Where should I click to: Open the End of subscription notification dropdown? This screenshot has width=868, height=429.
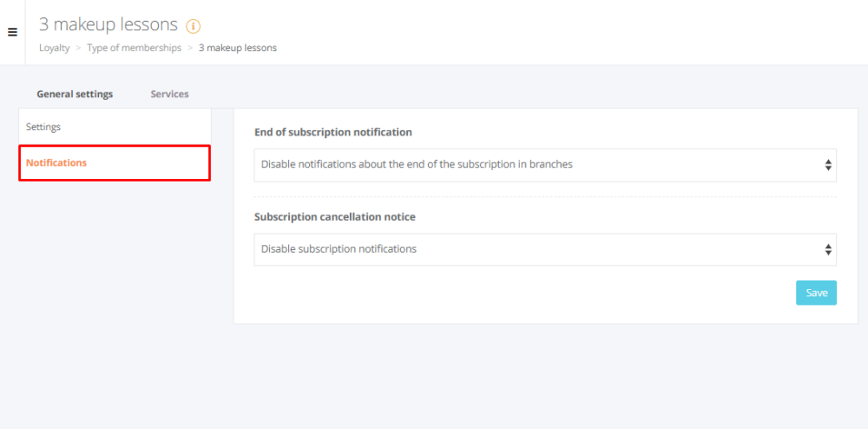coord(545,165)
